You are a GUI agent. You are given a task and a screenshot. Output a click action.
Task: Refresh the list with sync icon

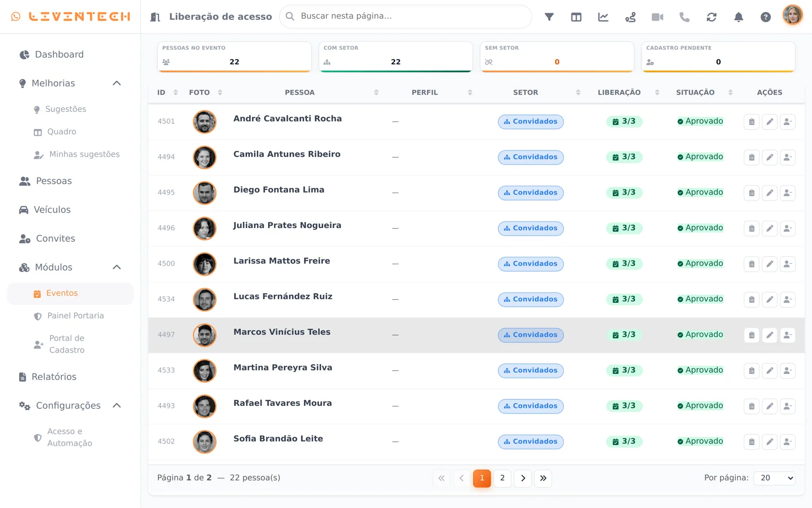click(712, 17)
